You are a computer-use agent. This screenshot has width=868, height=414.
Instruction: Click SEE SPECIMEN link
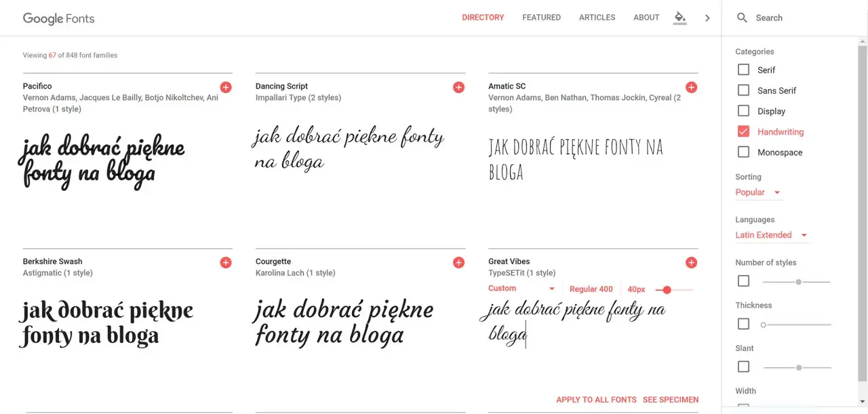pyautogui.click(x=671, y=400)
